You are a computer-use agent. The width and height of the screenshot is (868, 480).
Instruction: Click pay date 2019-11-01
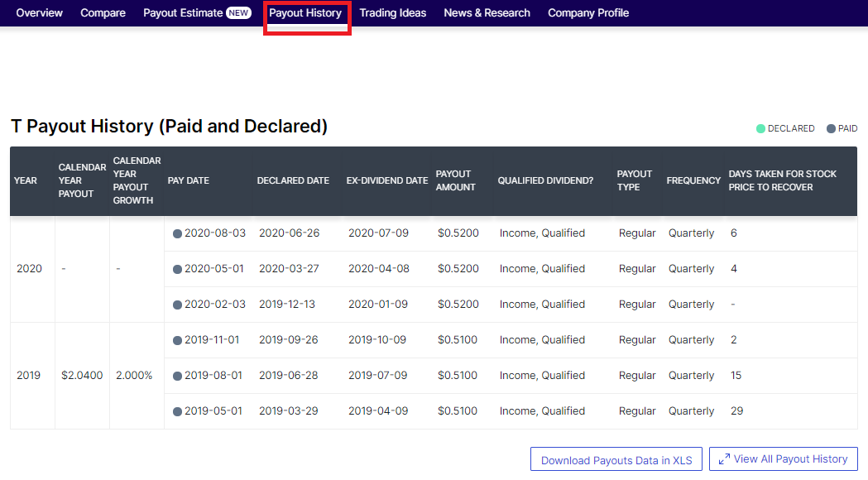pyautogui.click(x=212, y=340)
